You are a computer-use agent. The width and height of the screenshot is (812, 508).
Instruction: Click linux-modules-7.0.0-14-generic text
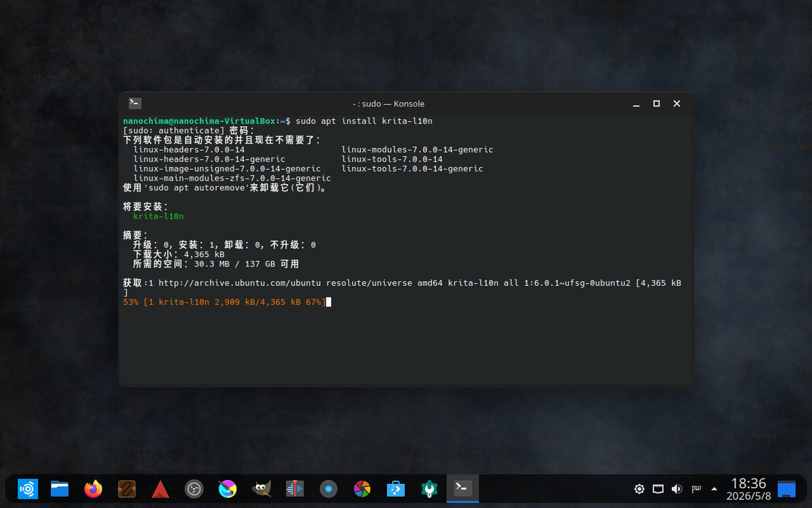pos(418,150)
